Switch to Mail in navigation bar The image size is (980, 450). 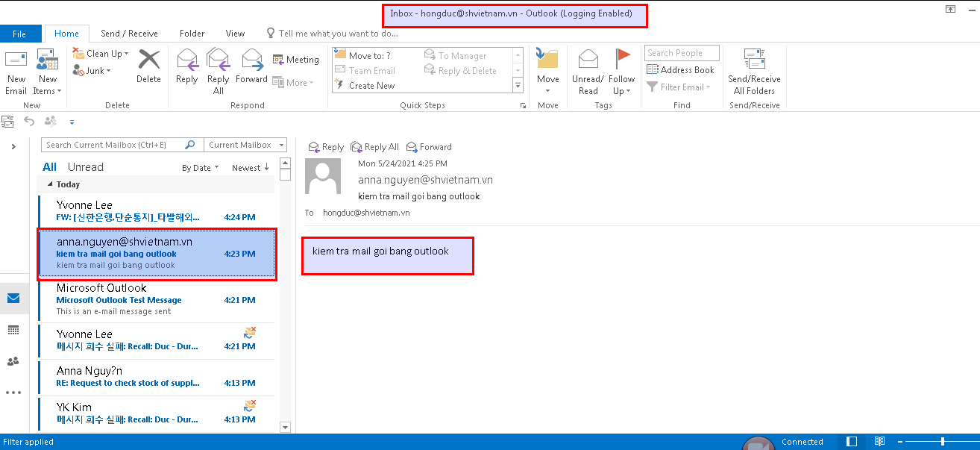(x=13, y=299)
